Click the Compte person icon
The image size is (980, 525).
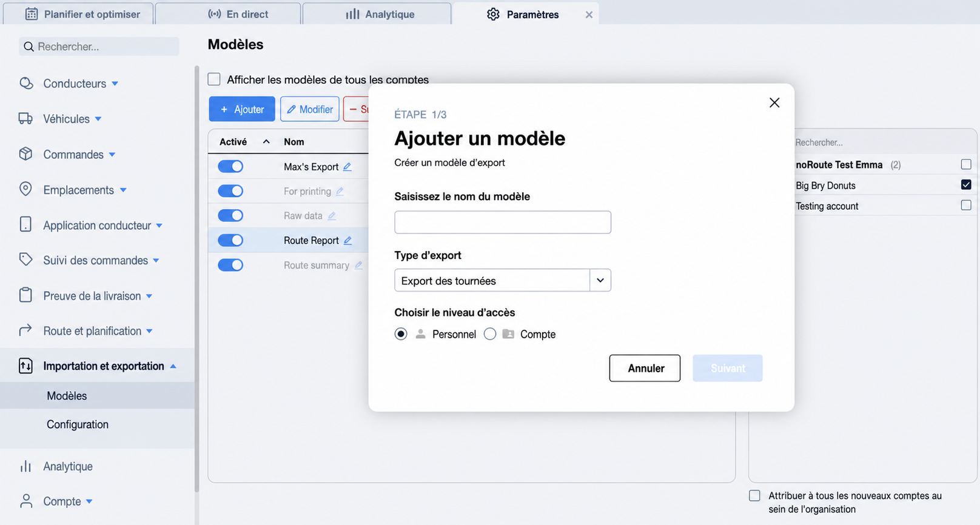(x=26, y=501)
